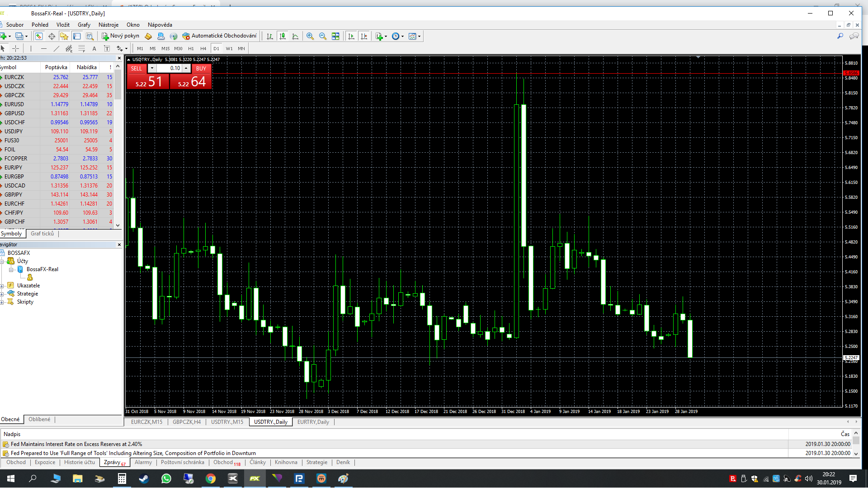868x488 pixels.
Task: Open the Graf ticků tab
Action: (42, 234)
